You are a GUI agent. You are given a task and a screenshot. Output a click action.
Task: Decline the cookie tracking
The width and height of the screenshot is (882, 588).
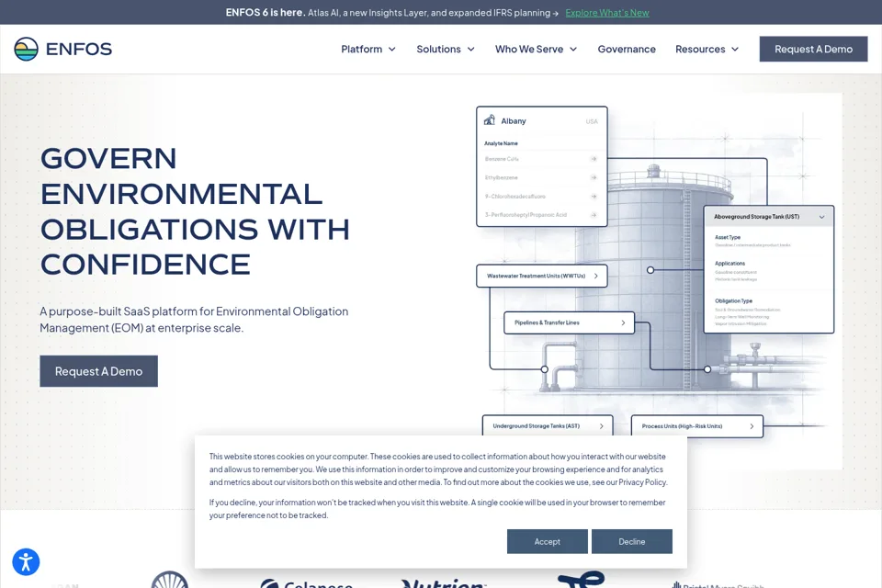click(632, 541)
